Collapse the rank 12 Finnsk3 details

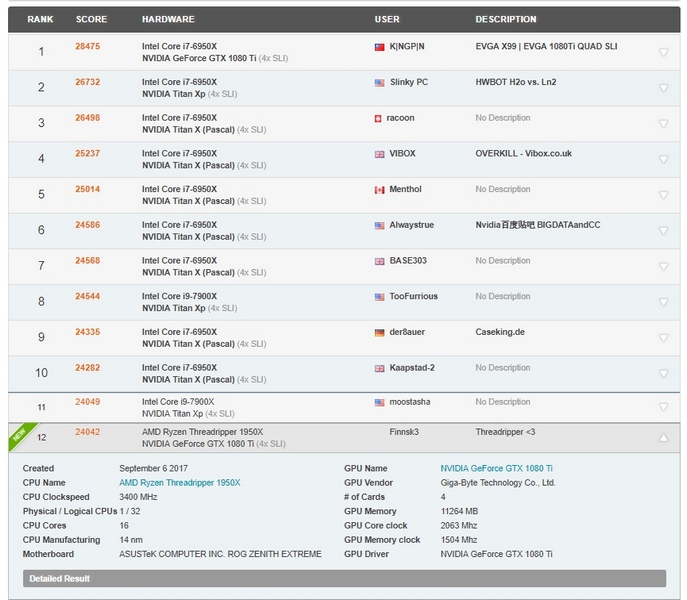[663, 437]
